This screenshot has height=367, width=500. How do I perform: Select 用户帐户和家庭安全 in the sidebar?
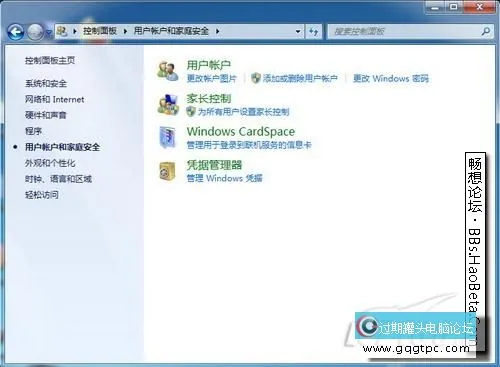62,147
